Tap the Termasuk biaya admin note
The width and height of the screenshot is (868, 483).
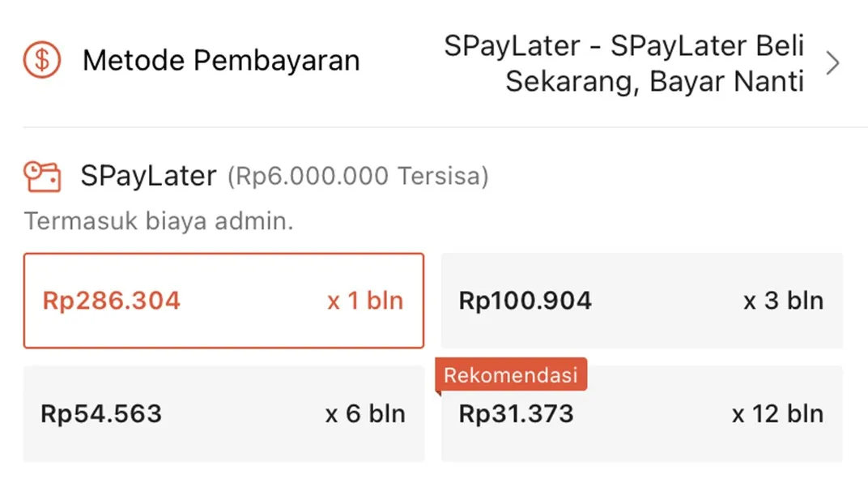click(159, 221)
